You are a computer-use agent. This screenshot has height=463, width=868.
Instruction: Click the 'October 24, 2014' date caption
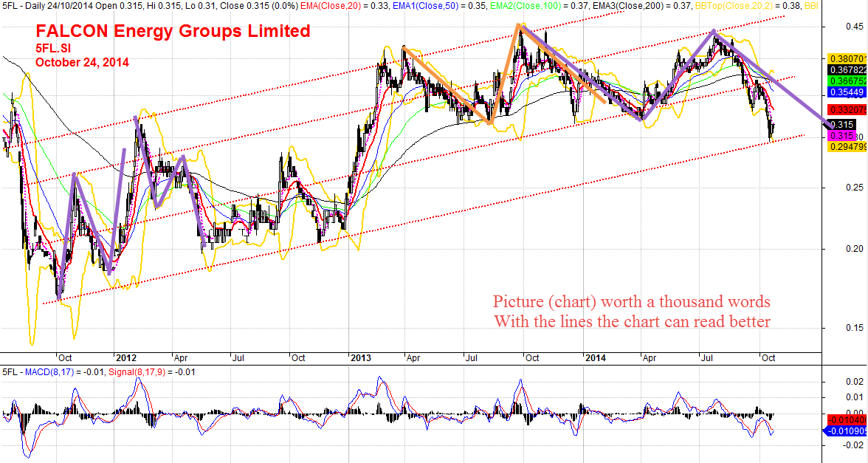(82, 63)
